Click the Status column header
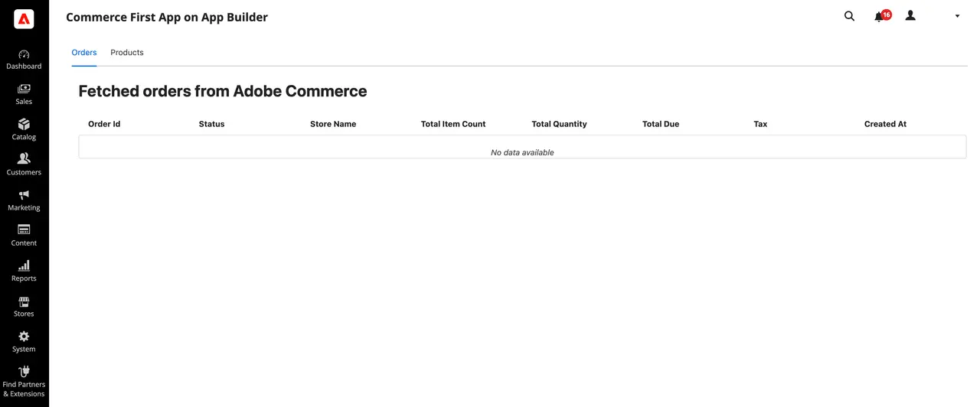Screen dimensions: 980x407 click(211, 124)
